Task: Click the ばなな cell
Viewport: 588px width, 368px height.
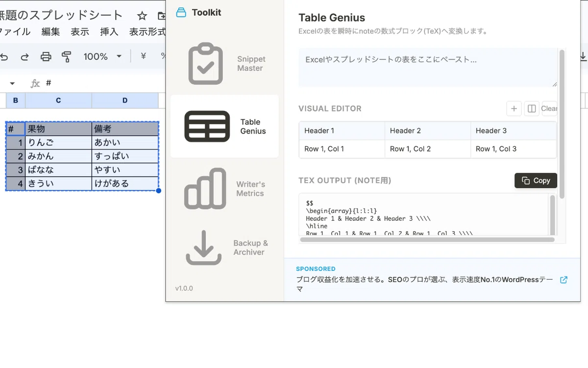Action: [x=58, y=170]
